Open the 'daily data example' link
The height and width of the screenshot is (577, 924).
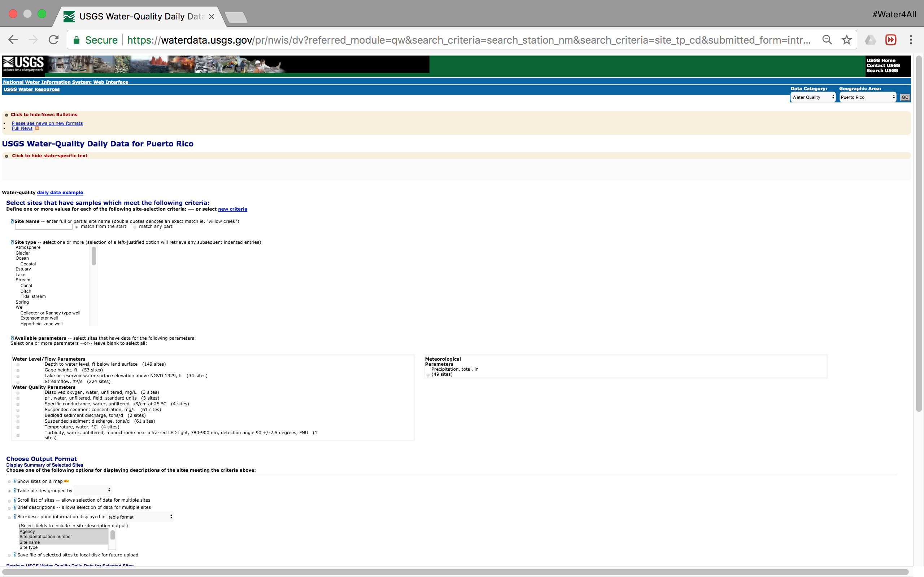pyautogui.click(x=60, y=192)
